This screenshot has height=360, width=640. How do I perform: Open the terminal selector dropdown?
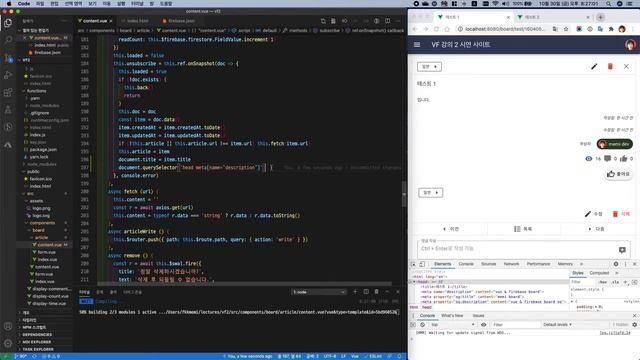pyautogui.click(x=319, y=292)
